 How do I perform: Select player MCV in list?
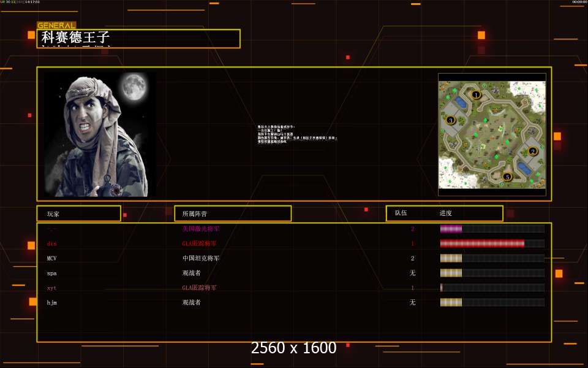(51, 258)
